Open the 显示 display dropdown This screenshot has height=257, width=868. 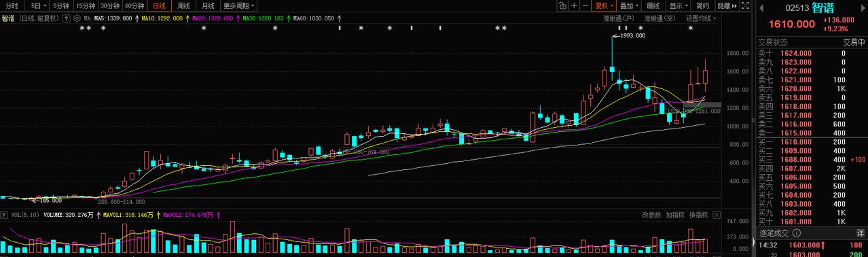[x=678, y=5]
